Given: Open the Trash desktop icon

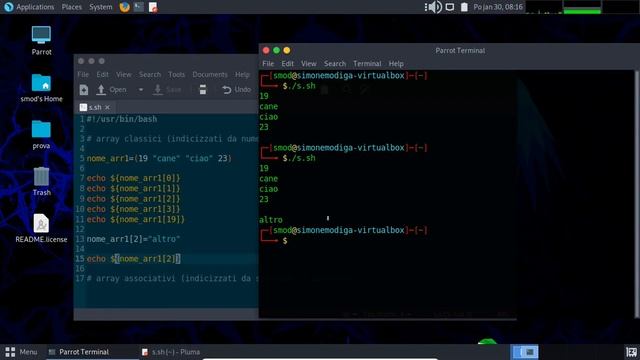Looking at the screenshot, I should (x=41, y=182).
